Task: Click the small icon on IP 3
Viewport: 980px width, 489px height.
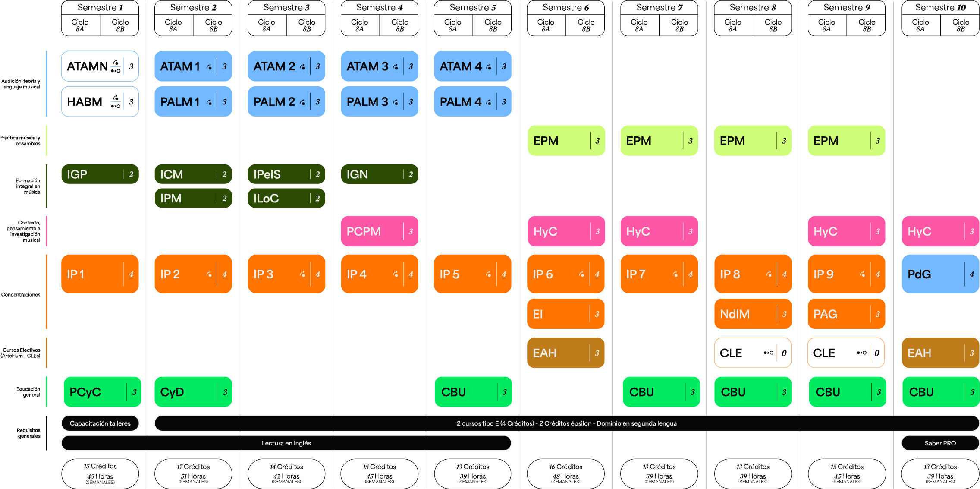Action: [x=302, y=274]
